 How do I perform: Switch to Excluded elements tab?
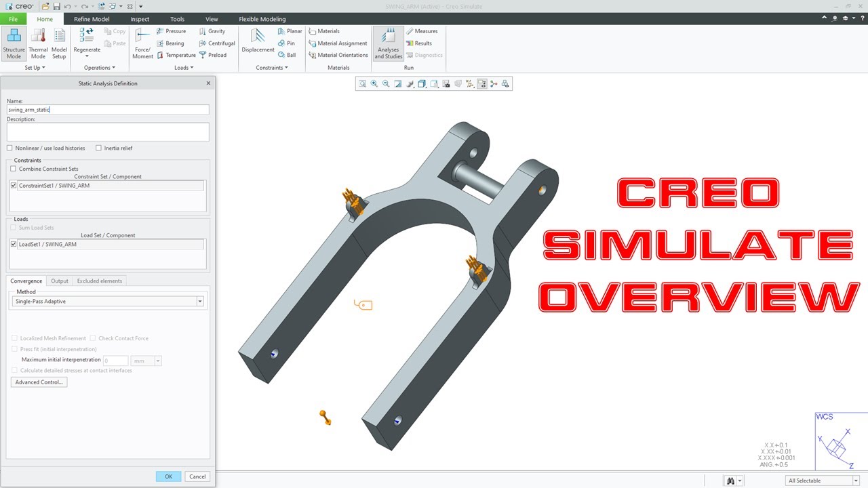pyautogui.click(x=100, y=281)
